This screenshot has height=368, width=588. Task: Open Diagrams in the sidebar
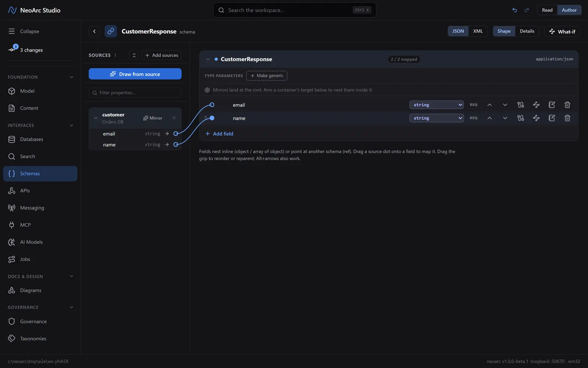click(40, 290)
